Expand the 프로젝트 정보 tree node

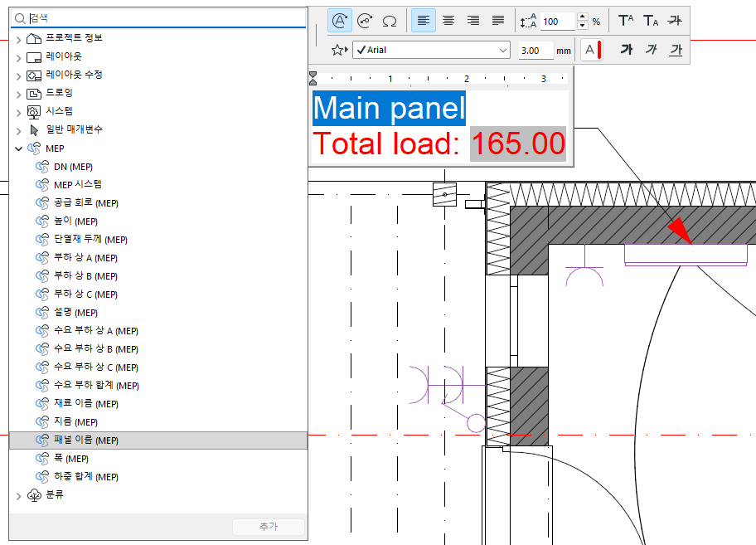(18, 40)
